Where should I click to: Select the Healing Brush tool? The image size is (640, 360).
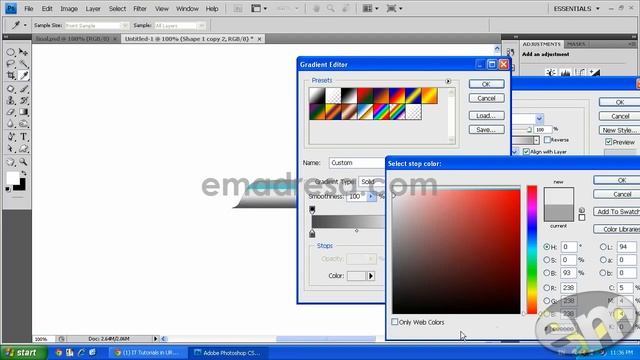coord(11,89)
